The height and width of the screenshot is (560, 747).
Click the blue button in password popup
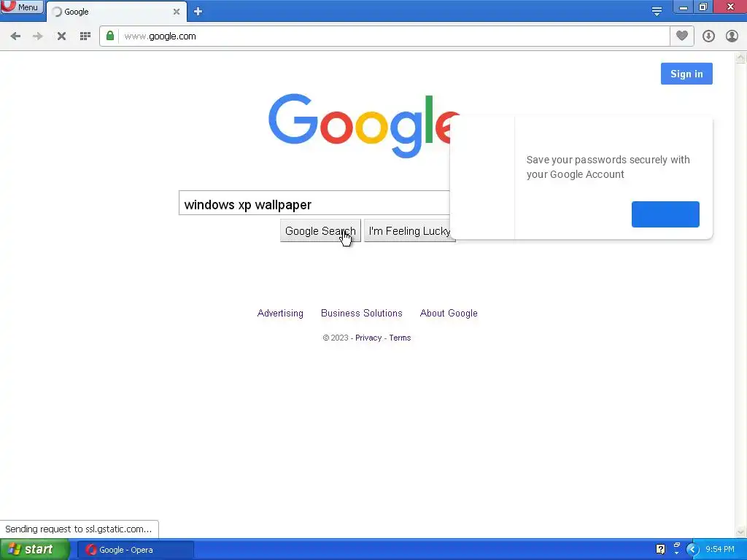point(665,214)
